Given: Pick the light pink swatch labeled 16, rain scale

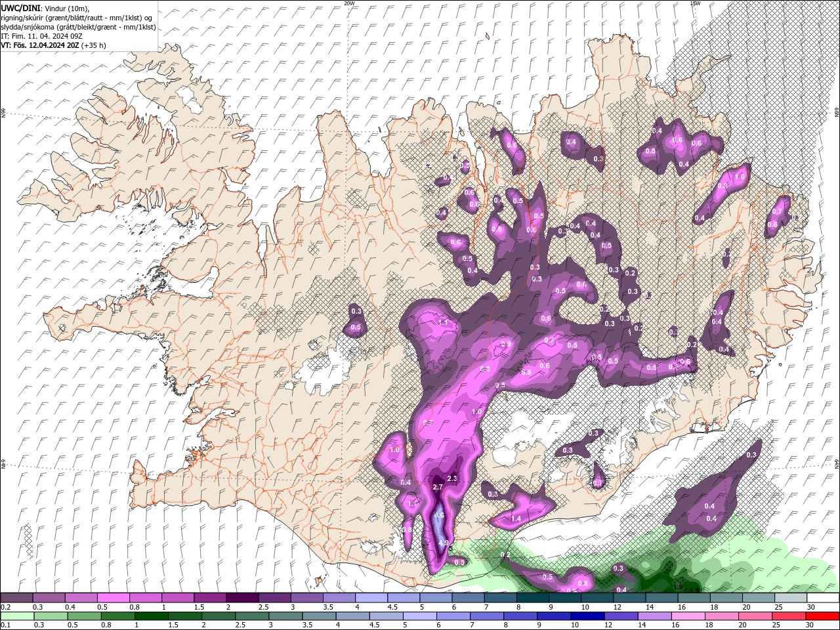Looking at the screenshot, I should click(x=688, y=616).
